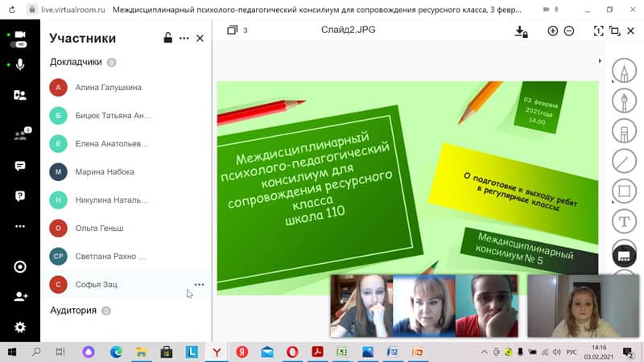
Task: Click the Докладчики section header
Action: tap(76, 62)
